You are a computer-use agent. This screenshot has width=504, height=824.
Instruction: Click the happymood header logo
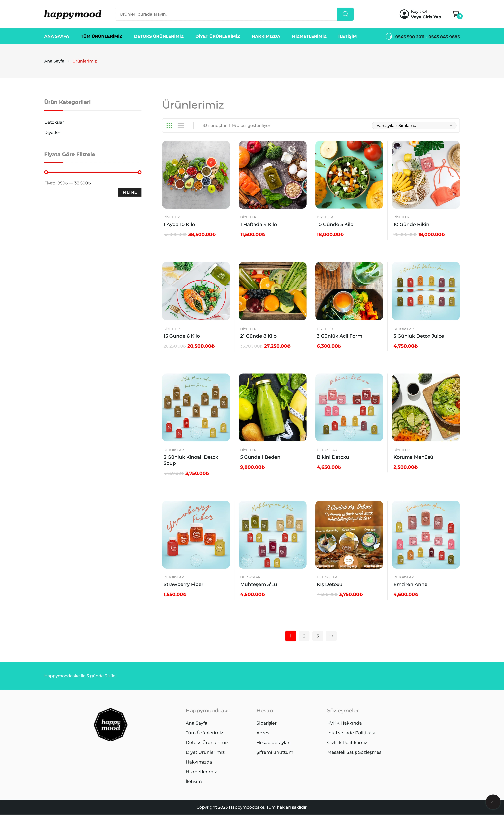pos(73,14)
